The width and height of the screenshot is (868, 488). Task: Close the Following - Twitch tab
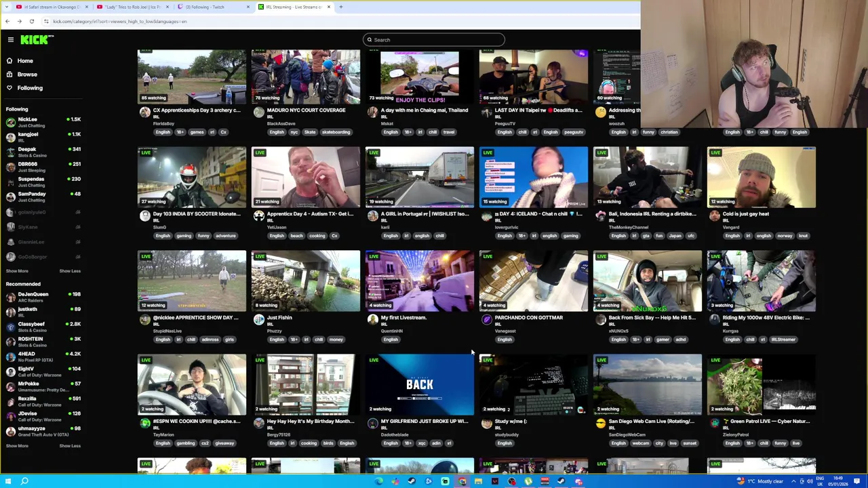coord(248,7)
